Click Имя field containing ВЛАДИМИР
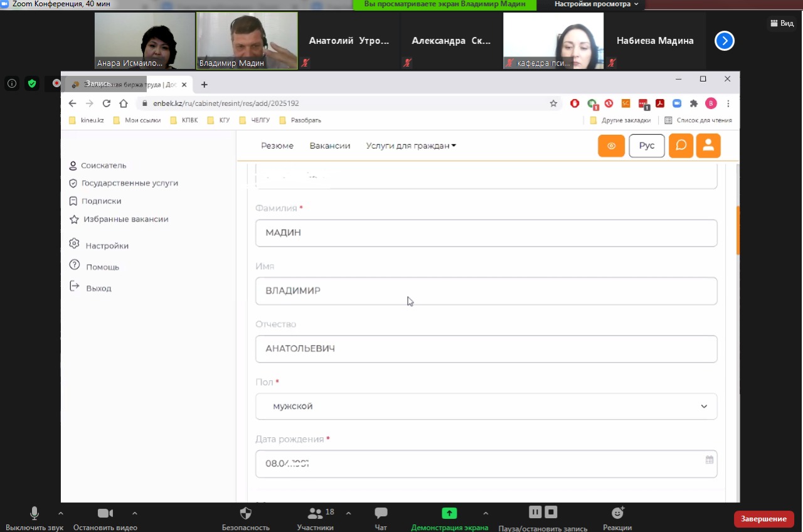This screenshot has width=803, height=532. pos(486,291)
